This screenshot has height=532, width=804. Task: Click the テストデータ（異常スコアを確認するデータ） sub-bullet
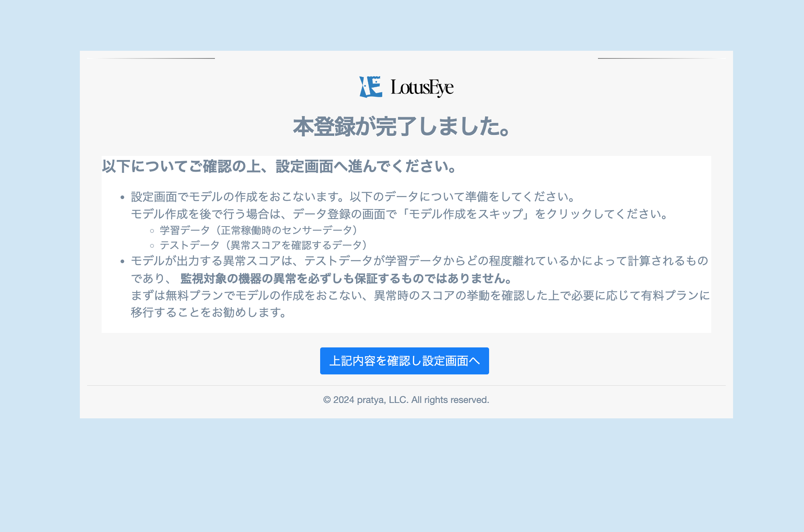pyautogui.click(x=263, y=245)
